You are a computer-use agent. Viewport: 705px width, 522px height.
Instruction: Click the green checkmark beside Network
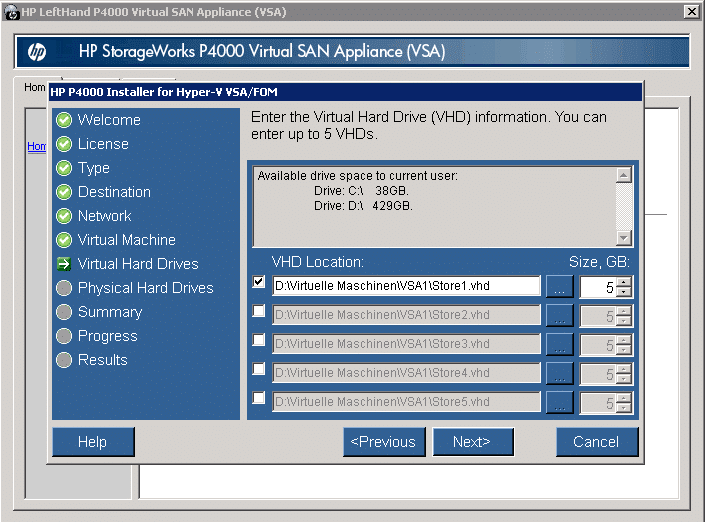point(64,216)
